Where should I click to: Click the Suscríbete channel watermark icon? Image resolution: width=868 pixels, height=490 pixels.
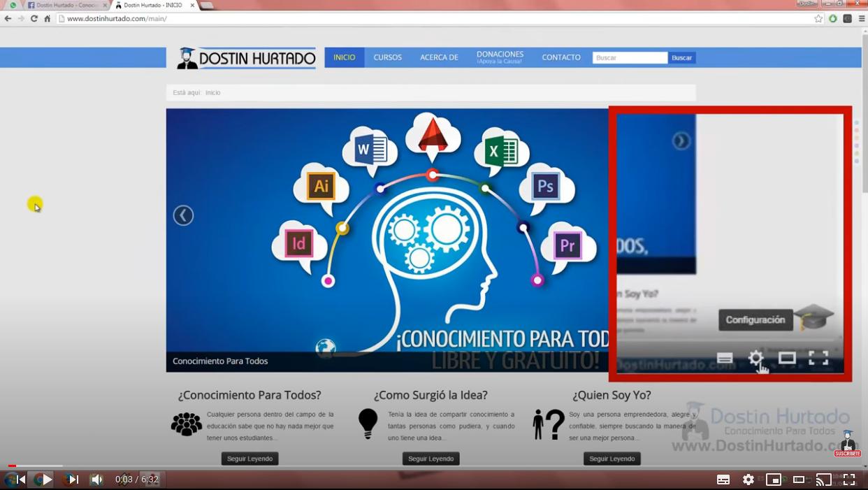tap(847, 444)
